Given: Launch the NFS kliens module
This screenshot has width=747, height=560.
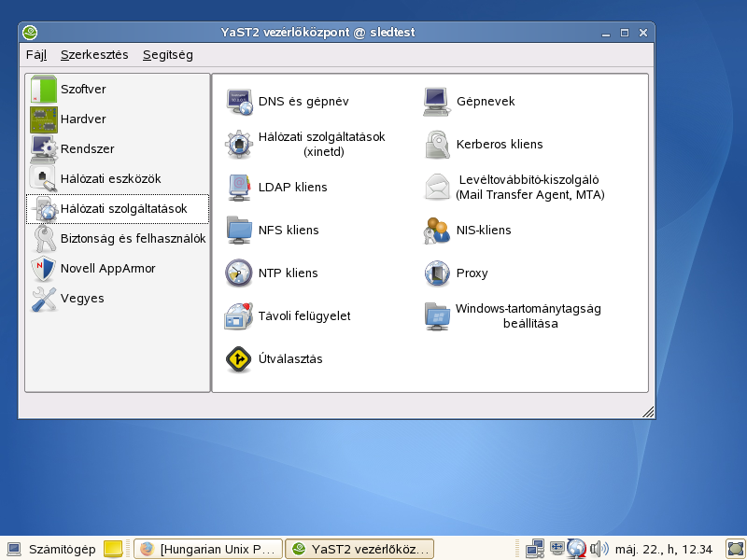Looking at the screenshot, I should pos(272,230).
